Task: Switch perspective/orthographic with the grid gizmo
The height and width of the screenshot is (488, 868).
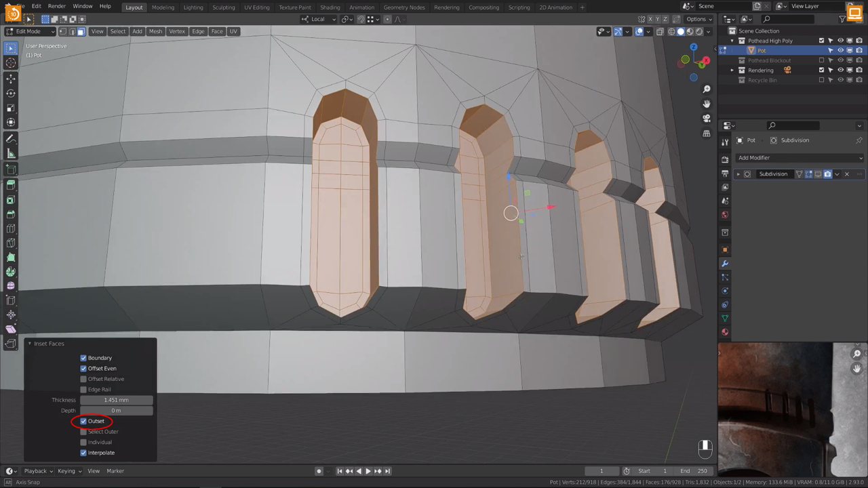Action: pyautogui.click(x=707, y=134)
